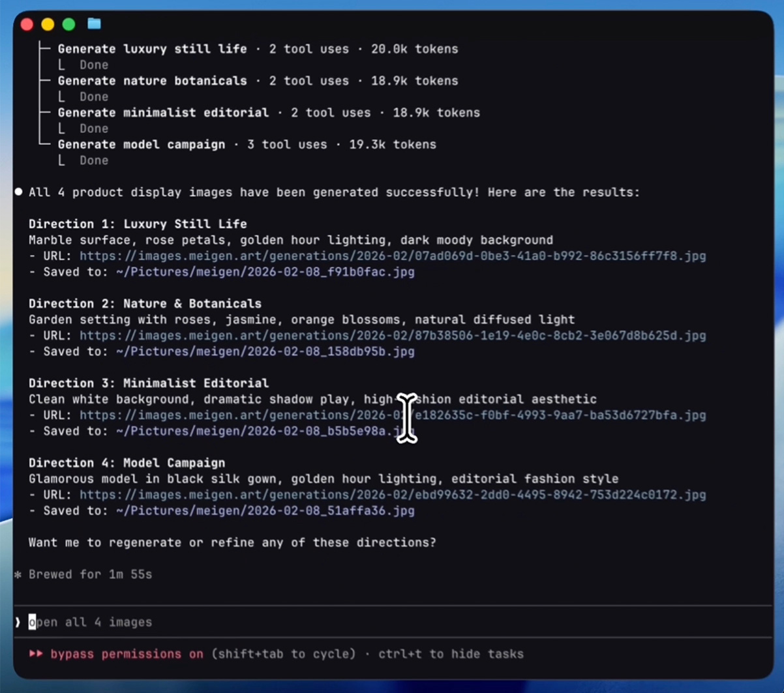Click the 'Direction 1: Luxury Still Life' heading
Viewport: 784px width, 693px height.
click(x=138, y=224)
